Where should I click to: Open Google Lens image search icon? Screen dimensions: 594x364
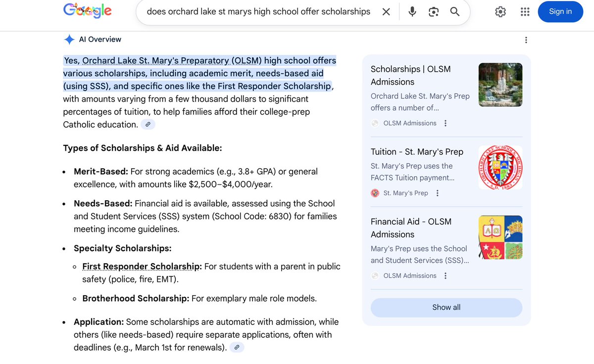pos(434,12)
